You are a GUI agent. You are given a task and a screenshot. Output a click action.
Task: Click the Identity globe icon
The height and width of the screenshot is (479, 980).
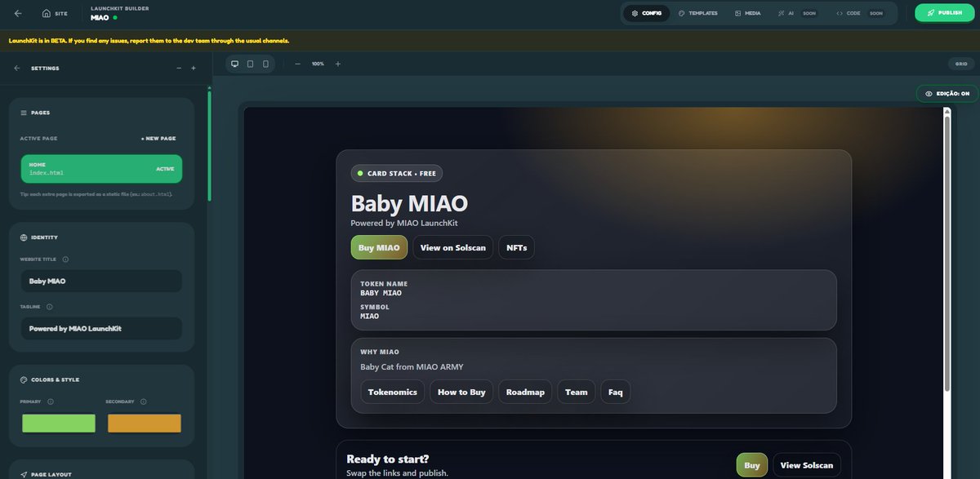pyautogui.click(x=24, y=237)
